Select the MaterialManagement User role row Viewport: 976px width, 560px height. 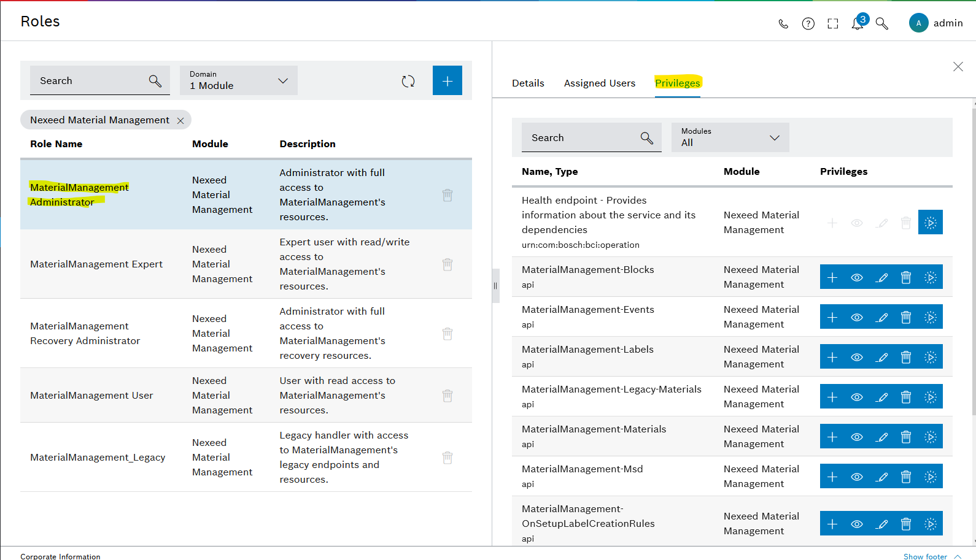246,396
